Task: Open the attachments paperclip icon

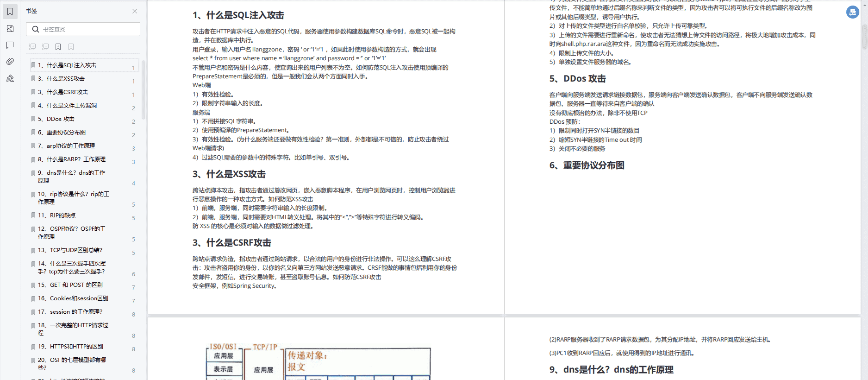Action: click(10, 62)
